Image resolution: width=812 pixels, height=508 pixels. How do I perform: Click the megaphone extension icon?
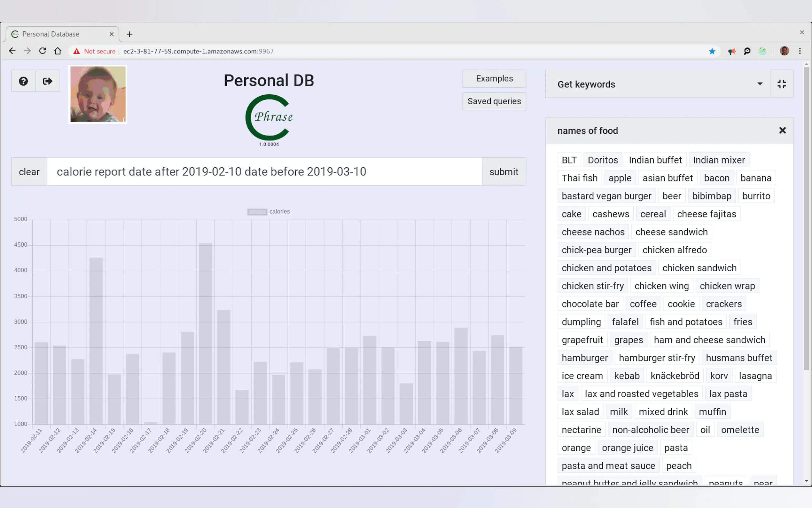[x=732, y=52]
